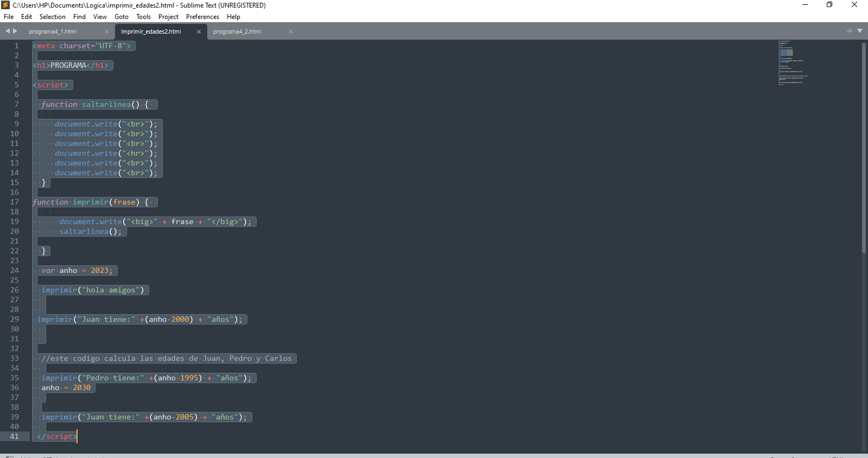Click the meta charset="UTF-8" line
This screenshot has height=458, width=868.
(82, 46)
